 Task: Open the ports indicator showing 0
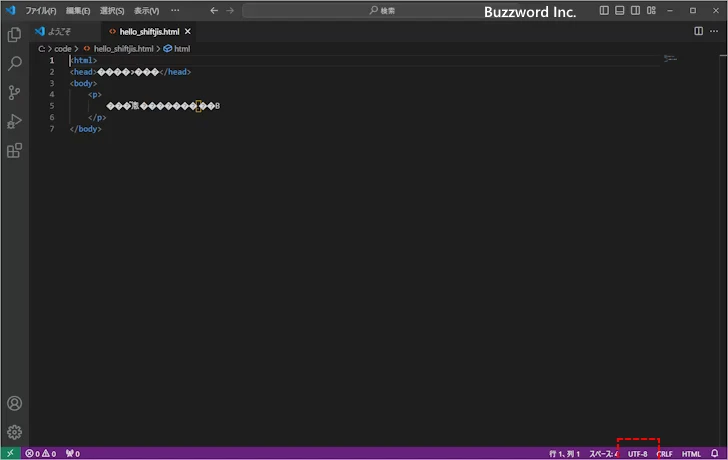[x=72, y=454]
